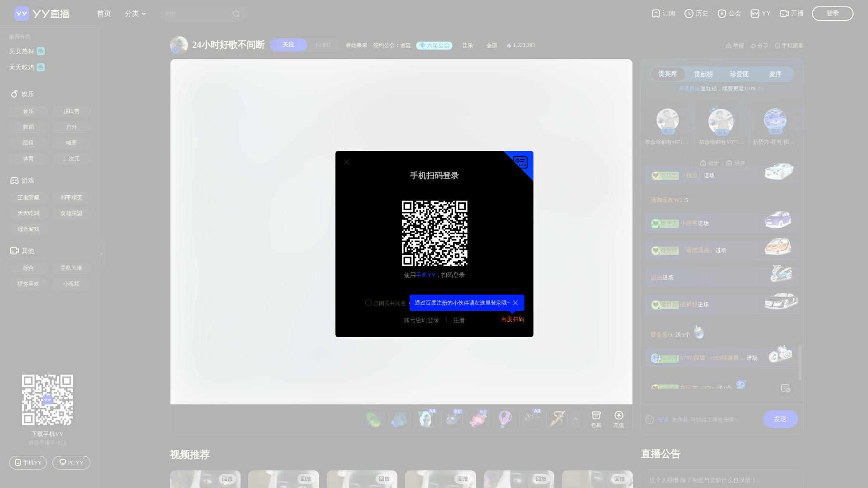Switch to the 麦序 tab

point(775,74)
